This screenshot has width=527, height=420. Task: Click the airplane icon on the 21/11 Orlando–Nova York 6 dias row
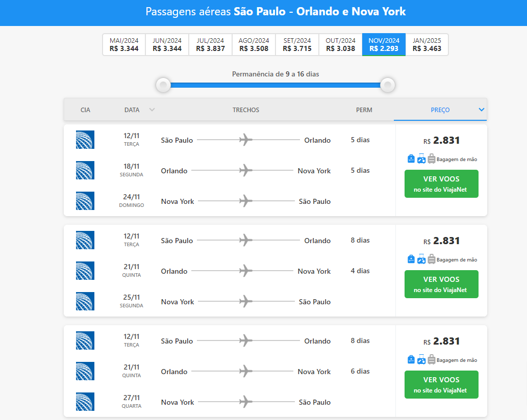click(x=246, y=371)
